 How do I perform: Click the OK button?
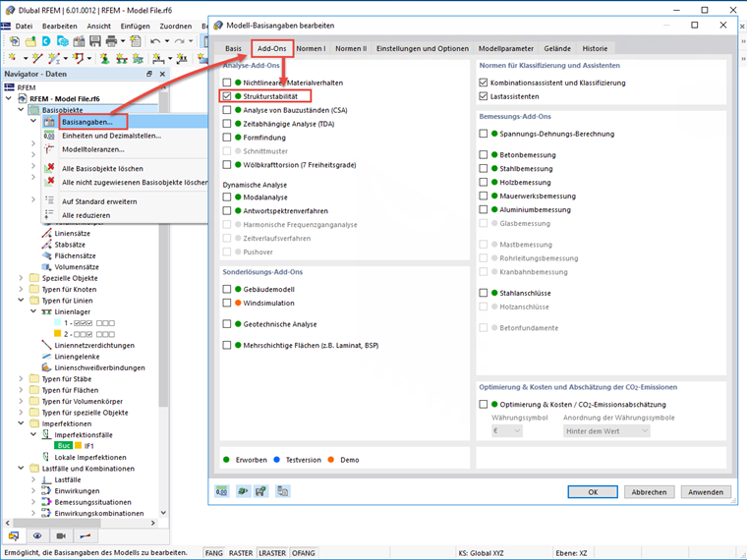(593, 492)
